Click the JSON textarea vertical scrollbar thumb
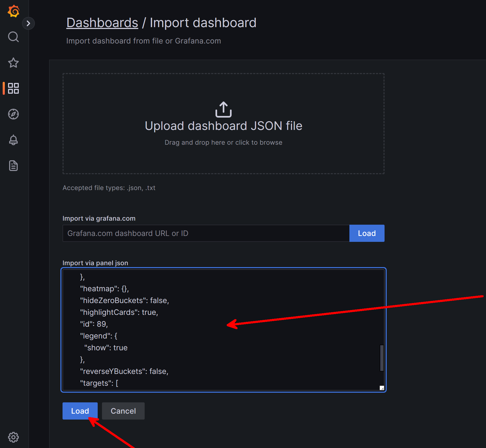Viewport: 486px width, 448px height. coord(382,358)
